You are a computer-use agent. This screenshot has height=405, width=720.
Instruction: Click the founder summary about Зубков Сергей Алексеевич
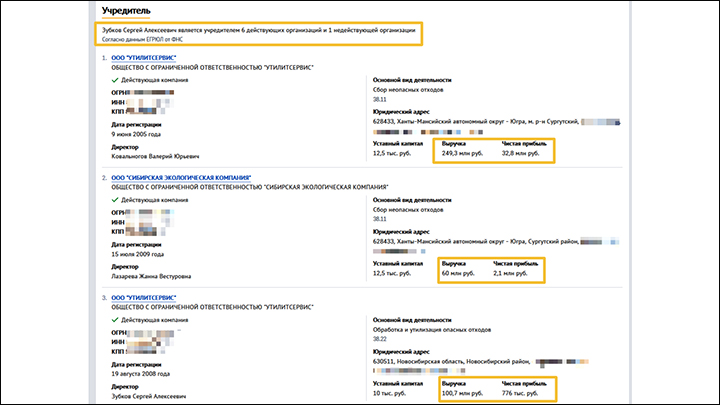click(x=259, y=30)
